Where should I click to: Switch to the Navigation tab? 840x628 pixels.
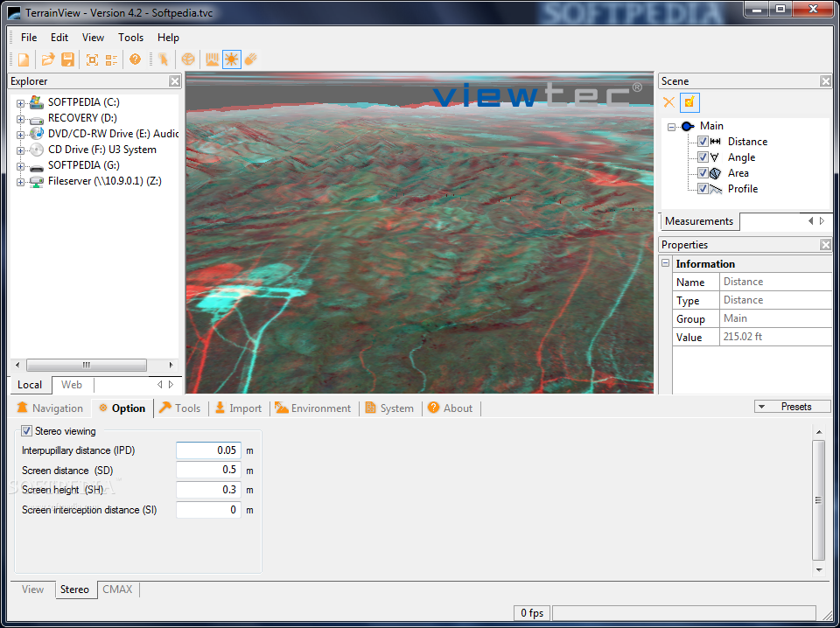50,408
